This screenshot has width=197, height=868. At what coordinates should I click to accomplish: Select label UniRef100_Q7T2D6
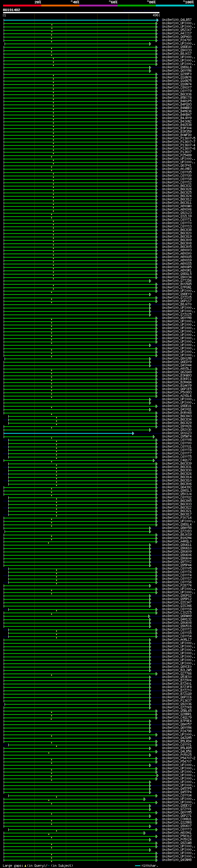tap(177, 281)
